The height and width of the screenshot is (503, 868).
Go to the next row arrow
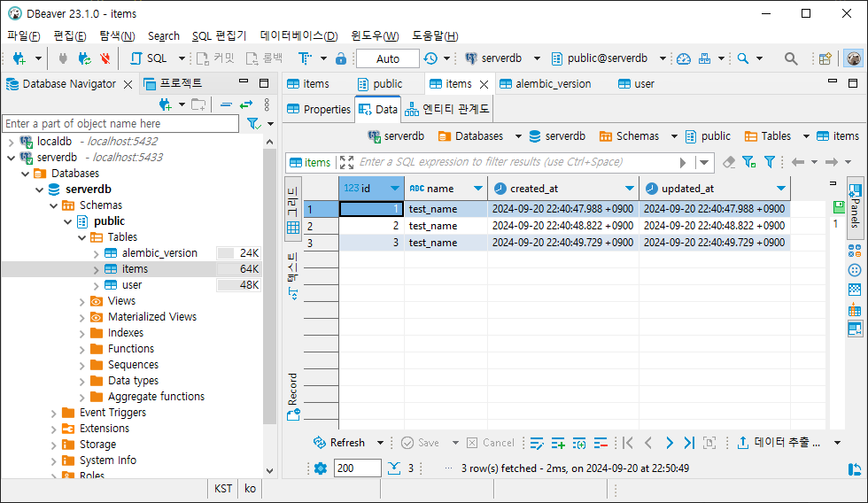670,443
